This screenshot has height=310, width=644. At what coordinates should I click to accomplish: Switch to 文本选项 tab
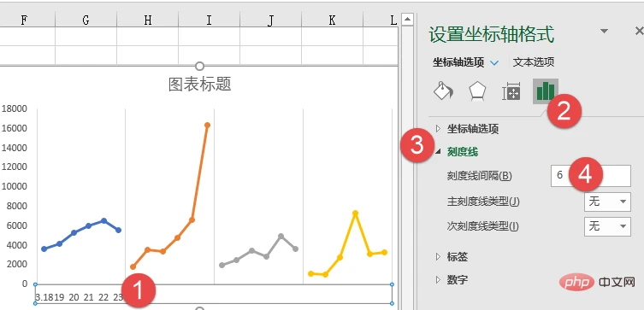pos(534,62)
